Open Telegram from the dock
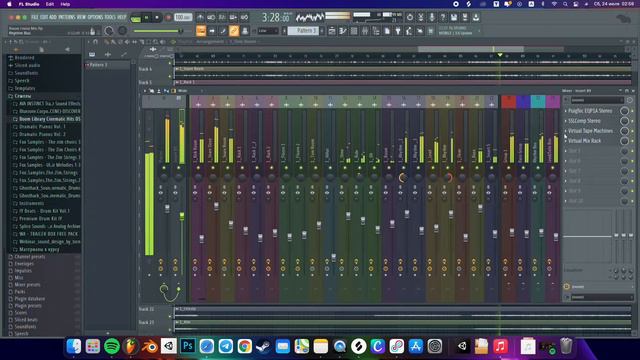Image resolution: width=640 pixels, height=360 pixels. 226,346
